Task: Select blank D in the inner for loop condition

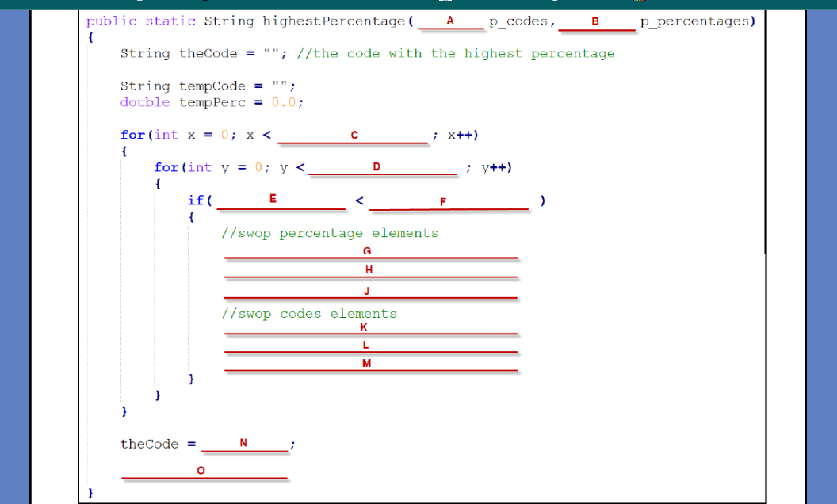Action: (383, 170)
